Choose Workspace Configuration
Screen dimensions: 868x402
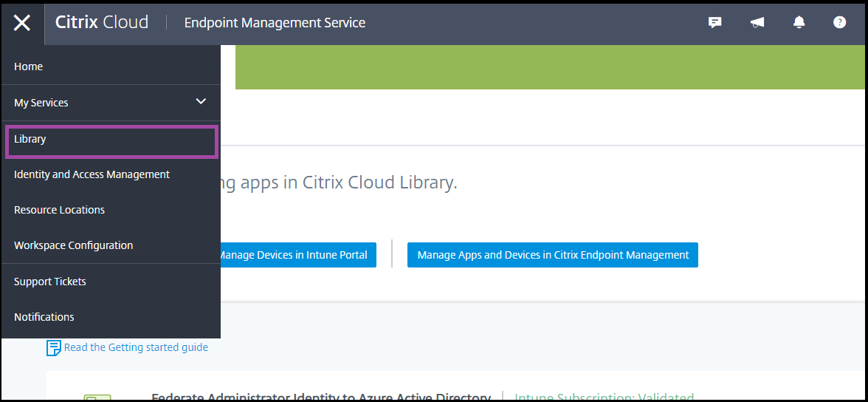(73, 245)
